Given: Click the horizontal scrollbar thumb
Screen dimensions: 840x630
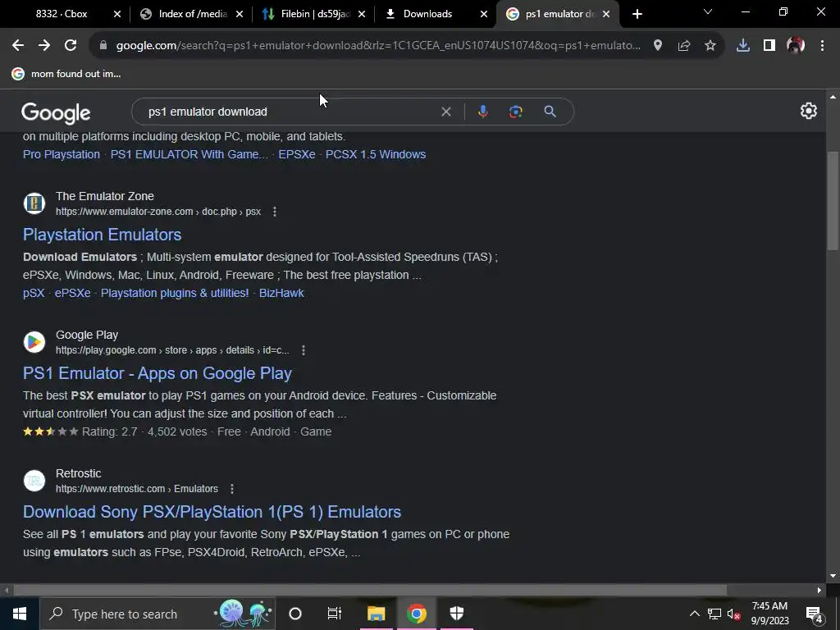Looking at the screenshot, I should click(x=370, y=591).
